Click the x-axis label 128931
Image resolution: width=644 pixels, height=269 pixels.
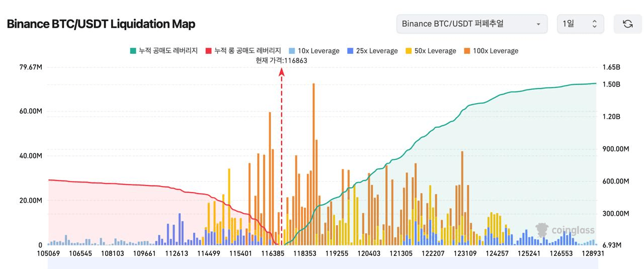coord(593,253)
